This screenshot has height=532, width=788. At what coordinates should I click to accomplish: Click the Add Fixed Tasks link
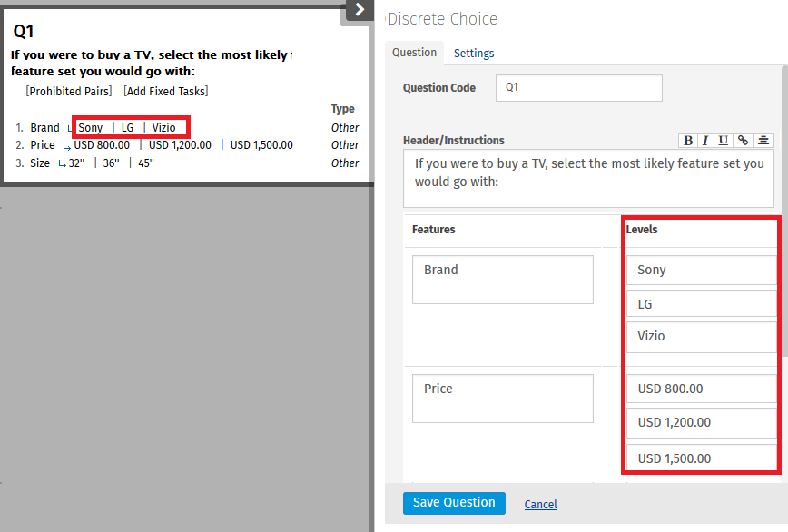click(166, 91)
